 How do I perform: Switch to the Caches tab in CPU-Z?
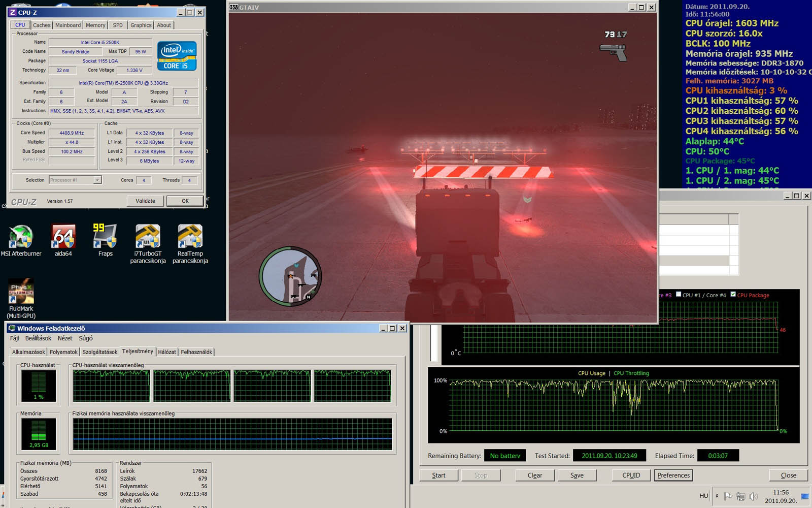point(42,25)
